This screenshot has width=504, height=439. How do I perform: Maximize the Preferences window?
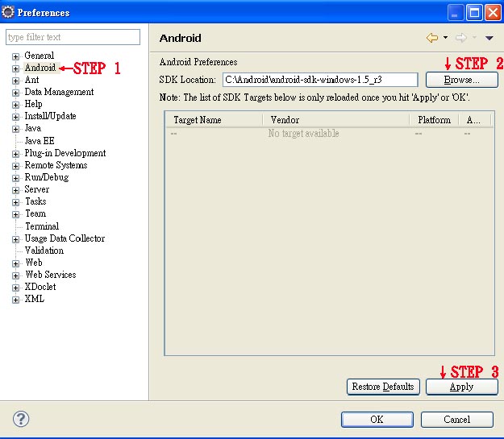click(474, 13)
